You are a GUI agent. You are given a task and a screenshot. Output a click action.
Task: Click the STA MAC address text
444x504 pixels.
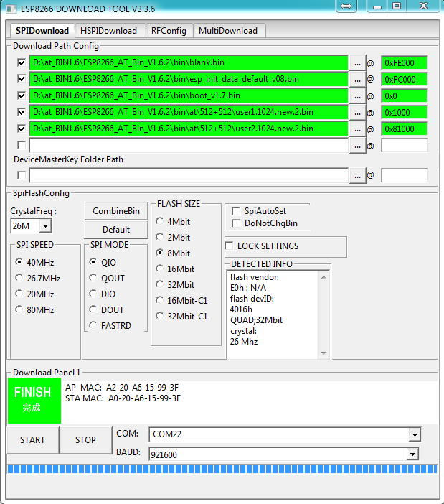pos(123,398)
